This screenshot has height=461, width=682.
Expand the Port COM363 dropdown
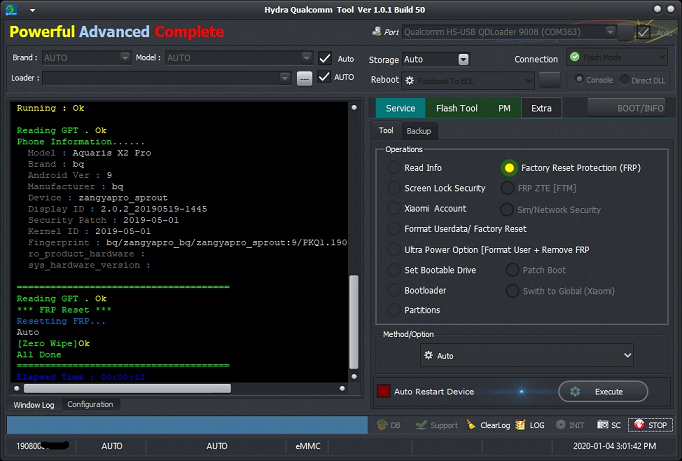point(611,32)
